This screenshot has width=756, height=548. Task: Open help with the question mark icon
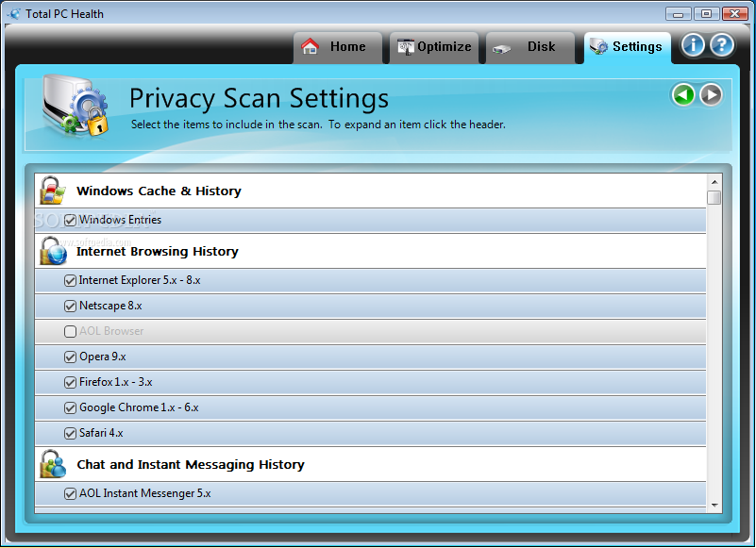722,46
